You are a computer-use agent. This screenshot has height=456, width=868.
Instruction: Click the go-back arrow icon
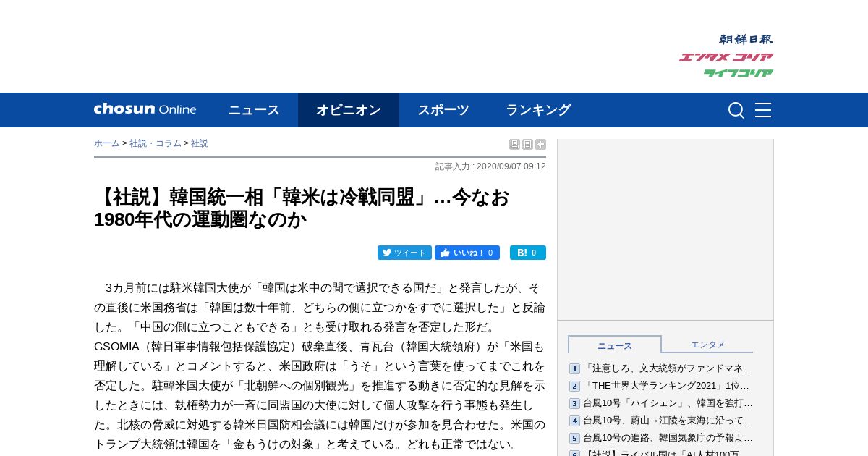540,144
